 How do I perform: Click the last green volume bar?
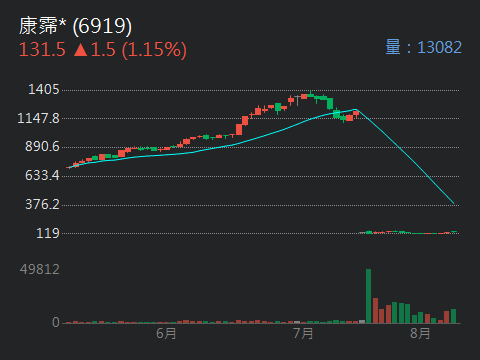(453, 316)
